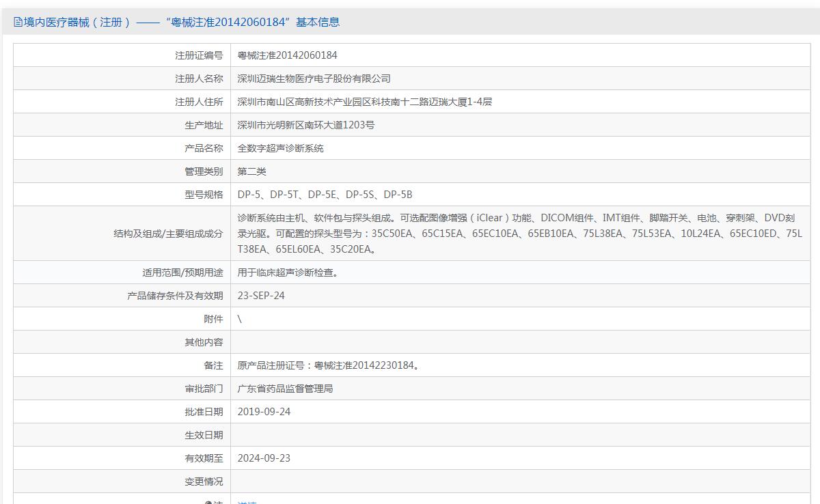Select registration number 粤械注准20142060184 value
Screen dimensions: 820x504
(287, 55)
